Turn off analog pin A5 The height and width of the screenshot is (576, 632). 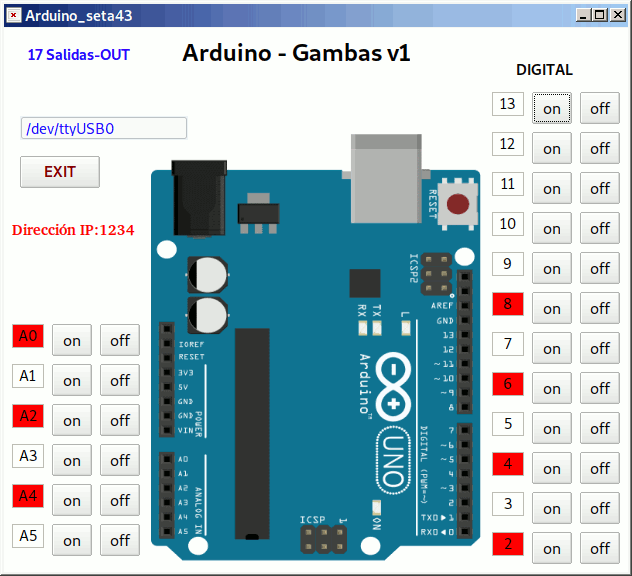click(x=120, y=540)
